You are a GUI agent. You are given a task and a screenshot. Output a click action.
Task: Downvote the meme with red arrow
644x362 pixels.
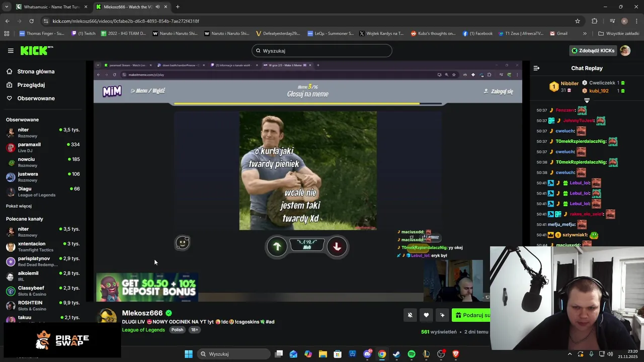point(337,246)
